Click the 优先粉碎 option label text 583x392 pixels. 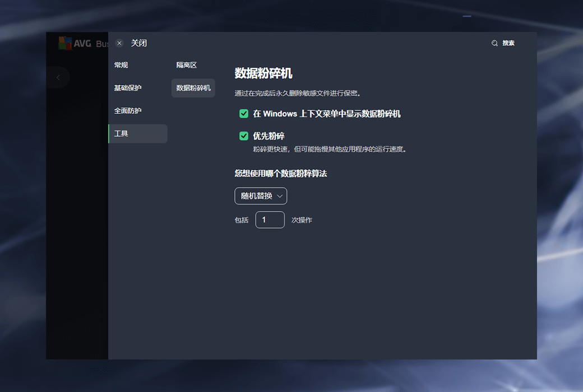pos(269,136)
